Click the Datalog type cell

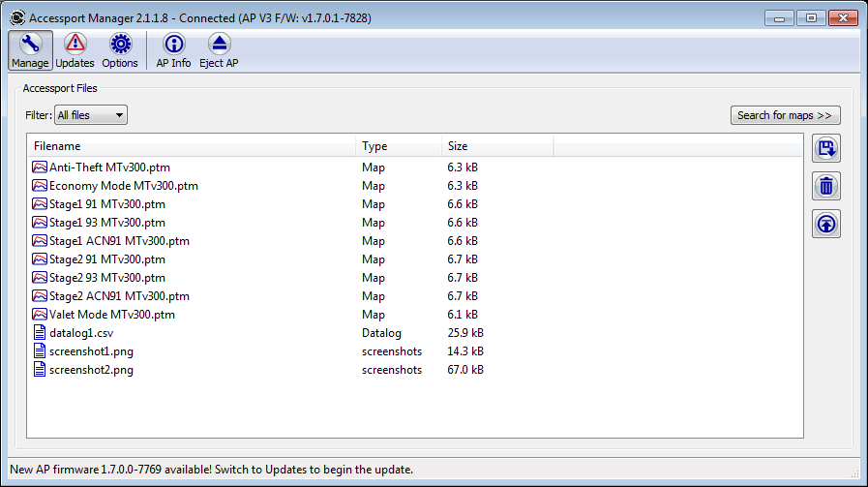[381, 333]
